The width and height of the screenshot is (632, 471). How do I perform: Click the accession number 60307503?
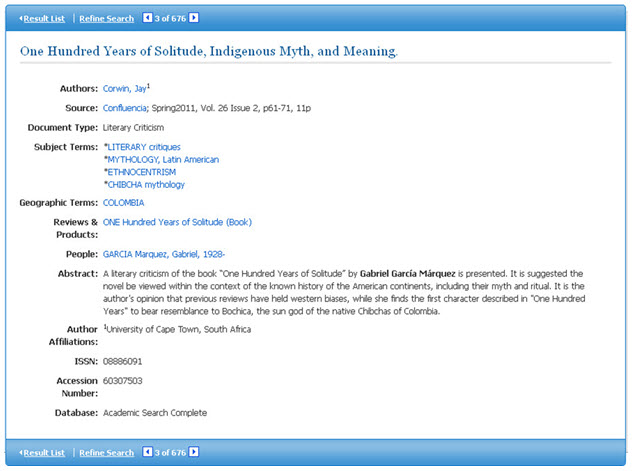point(123,381)
